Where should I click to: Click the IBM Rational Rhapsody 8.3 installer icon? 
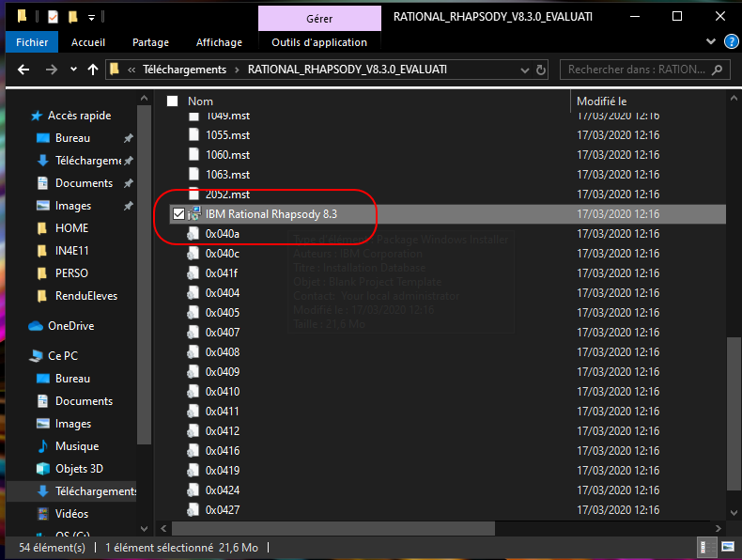point(194,214)
